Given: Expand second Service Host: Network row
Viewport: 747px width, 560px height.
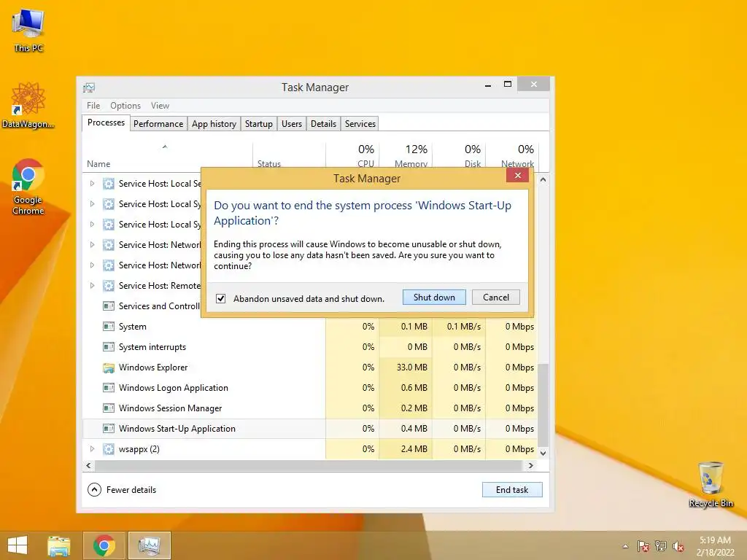Looking at the screenshot, I should click(92, 265).
